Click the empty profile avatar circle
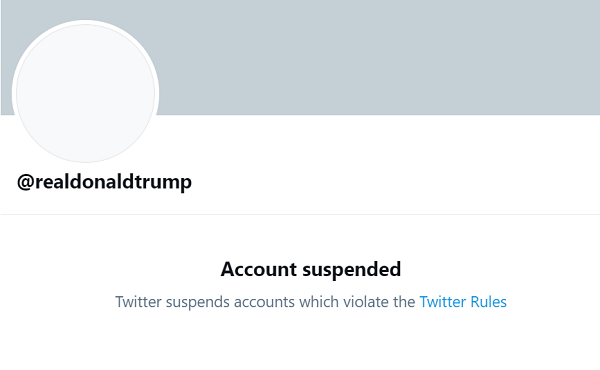Viewport: 600px width, 370px height. click(x=85, y=93)
